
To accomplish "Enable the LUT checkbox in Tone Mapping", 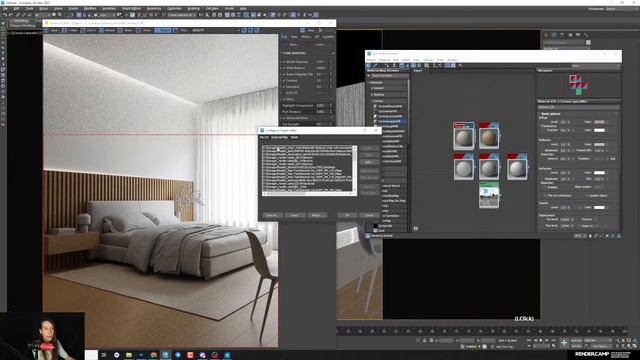I will [x=284, y=93].
